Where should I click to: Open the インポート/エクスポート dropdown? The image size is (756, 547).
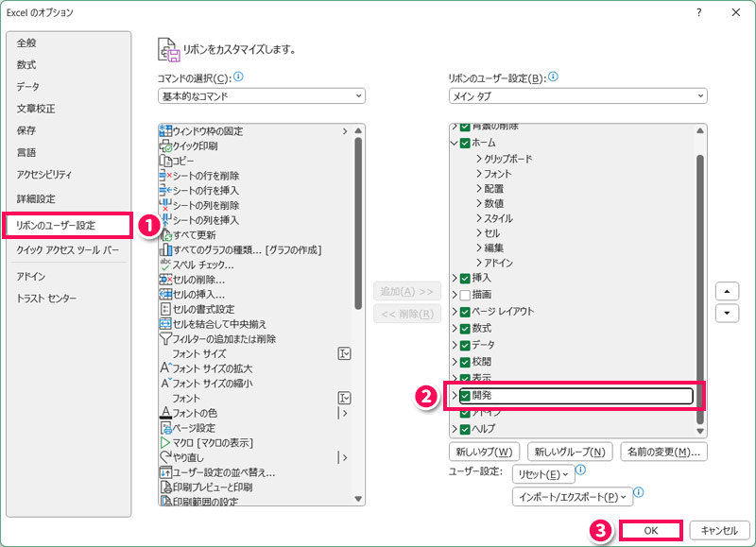click(x=573, y=496)
